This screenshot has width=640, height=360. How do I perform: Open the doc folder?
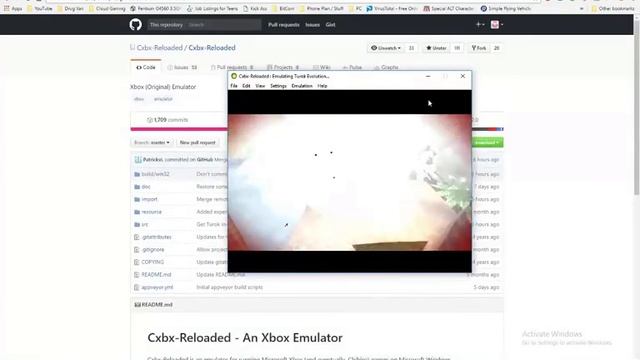[x=146, y=187]
